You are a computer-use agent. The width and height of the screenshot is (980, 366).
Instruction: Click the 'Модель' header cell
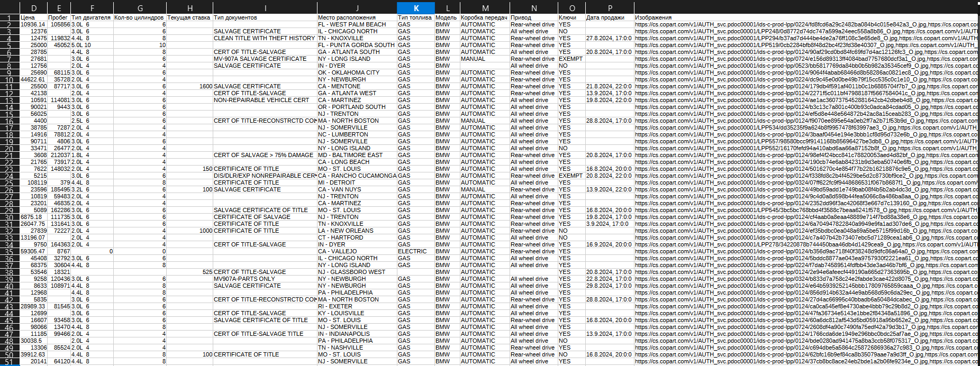point(447,17)
